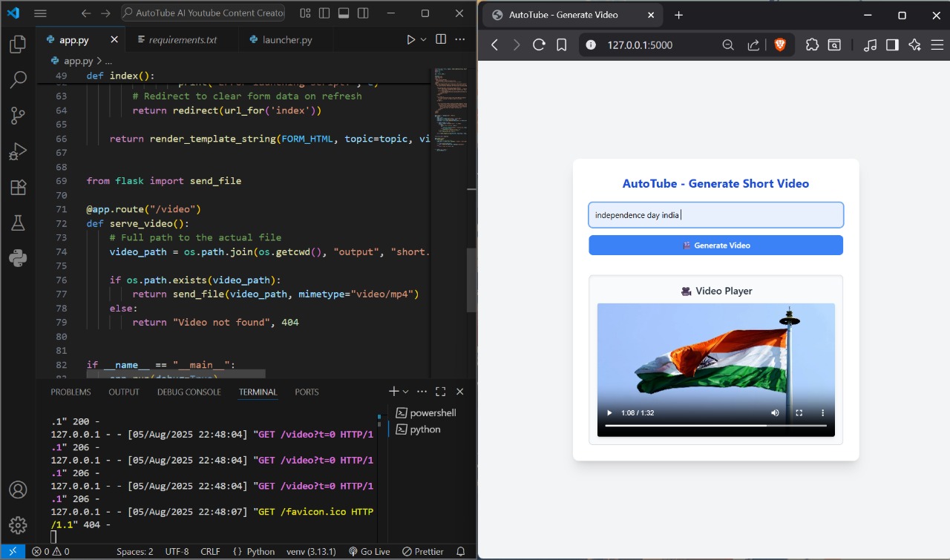Run the Python file with play button
The image size is (950, 560).
[x=410, y=39]
